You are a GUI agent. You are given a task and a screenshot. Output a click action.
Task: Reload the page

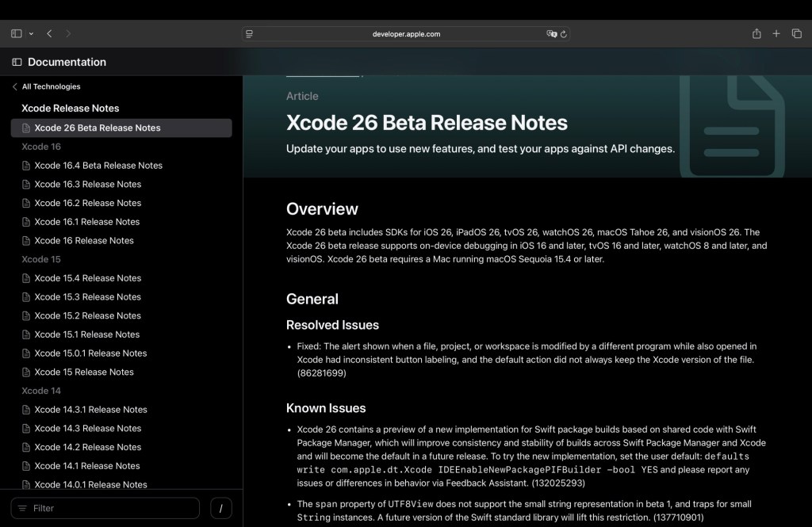[x=564, y=34]
